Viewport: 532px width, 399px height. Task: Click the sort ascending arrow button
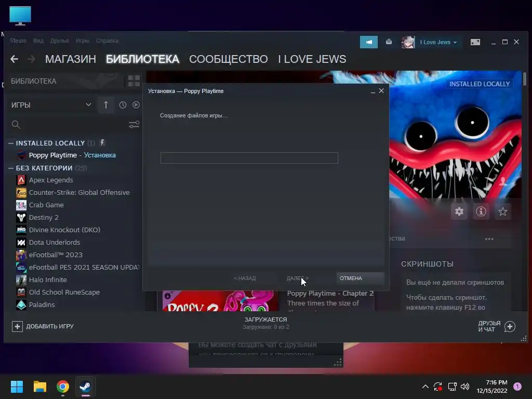point(106,105)
